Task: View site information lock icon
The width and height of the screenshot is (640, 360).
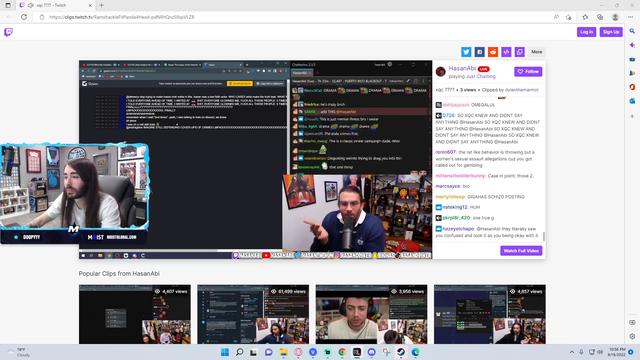Action: 42,17
